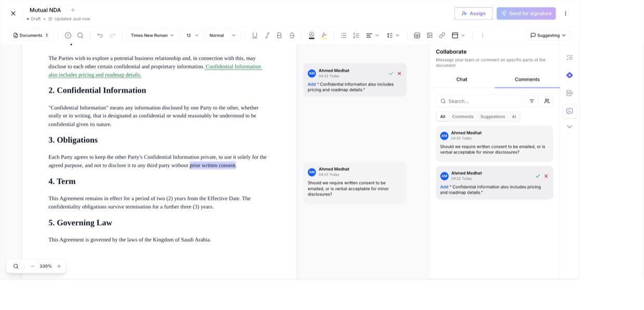This screenshot has width=644, height=310.
Task: Insert a bulleted list
Action: coord(344,35)
